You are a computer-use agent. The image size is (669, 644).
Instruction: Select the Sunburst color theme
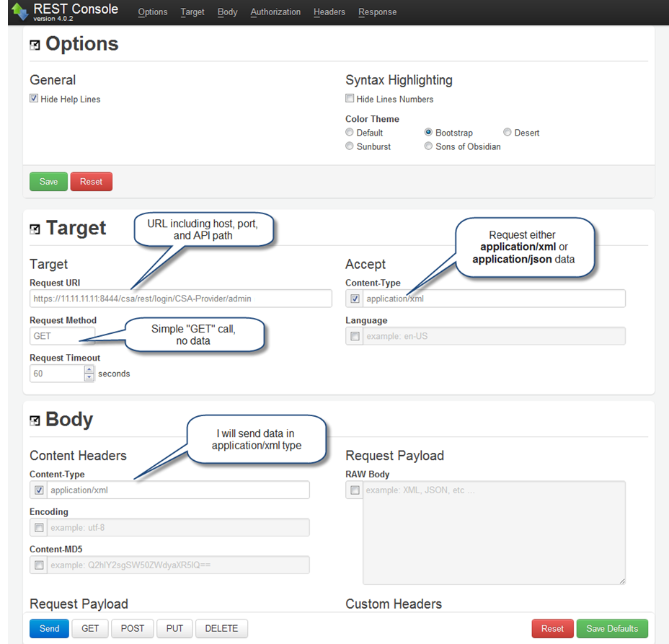pyautogui.click(x=350, y=146)
